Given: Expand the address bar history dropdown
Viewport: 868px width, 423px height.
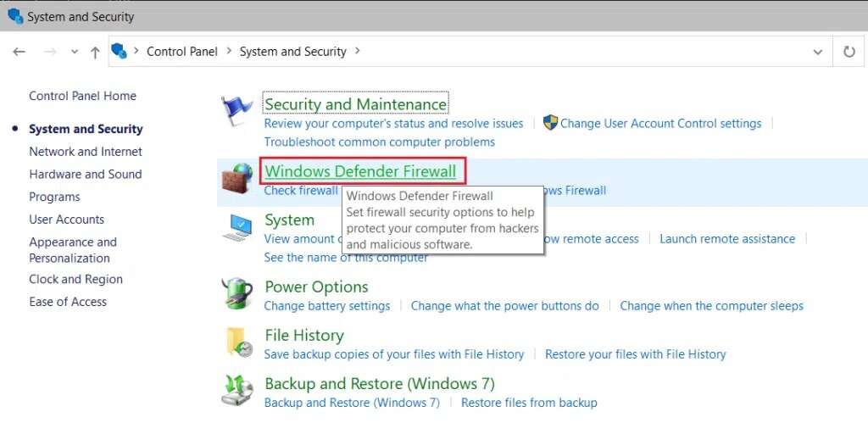Looking at the screenshot, I should click(x=818, y=52).
